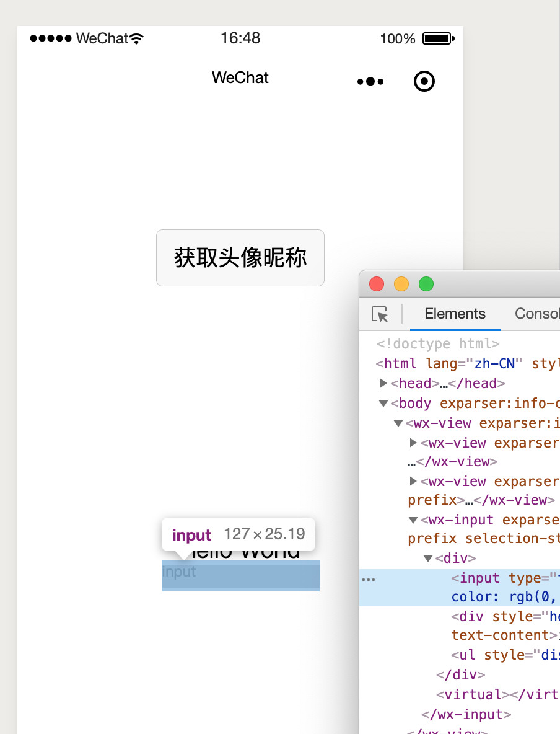Viewport: 560px width, 734px height.
Task: Close the DevTools window with red button
Action: click(377, 284)
